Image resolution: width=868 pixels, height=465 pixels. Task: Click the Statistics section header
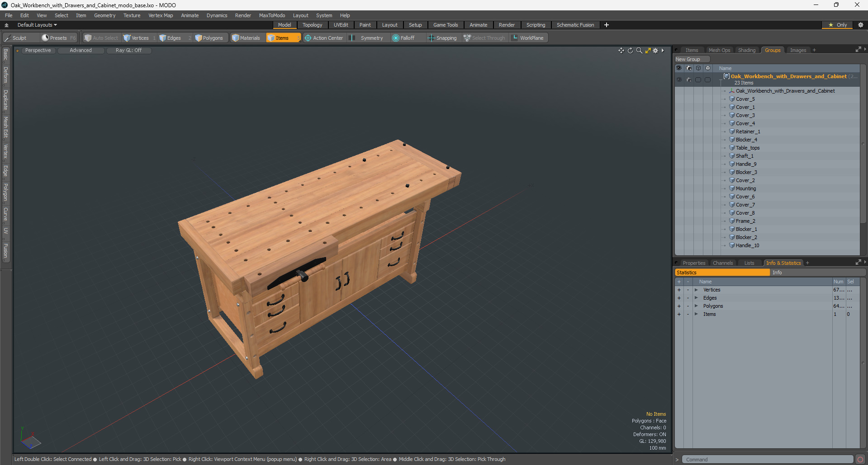722,272
